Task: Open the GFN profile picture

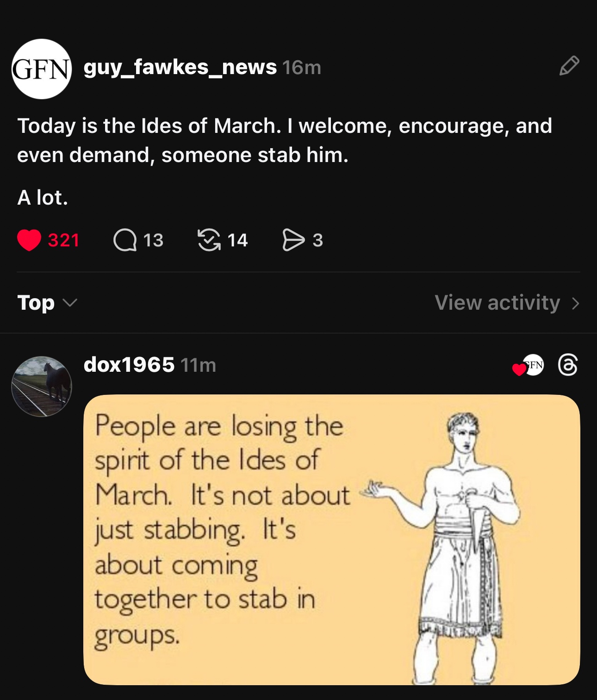Action: [x=42, y=69]
